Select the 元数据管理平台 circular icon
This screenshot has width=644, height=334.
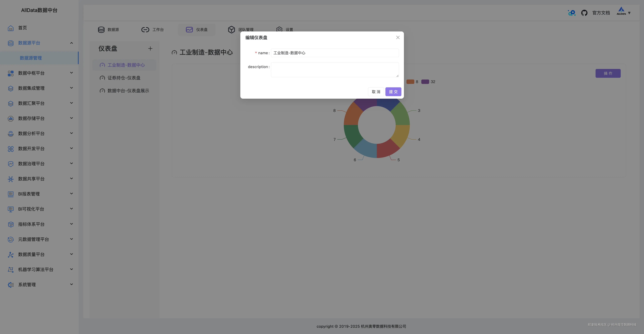(10, 239)
